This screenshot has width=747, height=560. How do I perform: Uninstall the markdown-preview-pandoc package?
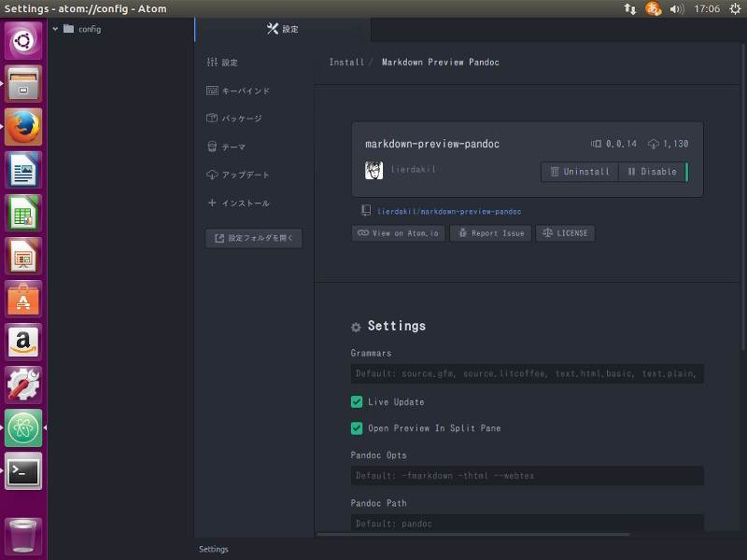point(580,172)
